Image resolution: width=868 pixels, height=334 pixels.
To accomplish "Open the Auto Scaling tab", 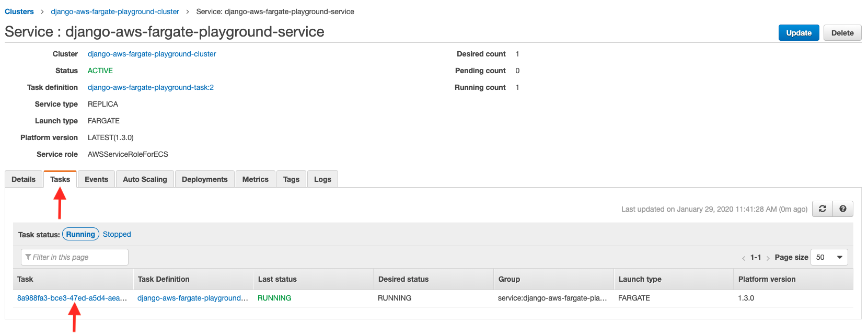I will click(x=145, y=179).
